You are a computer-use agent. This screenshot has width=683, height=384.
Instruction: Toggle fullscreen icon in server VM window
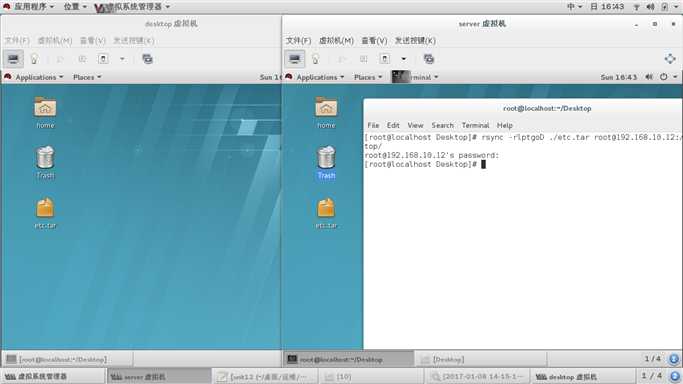point(670,58)
